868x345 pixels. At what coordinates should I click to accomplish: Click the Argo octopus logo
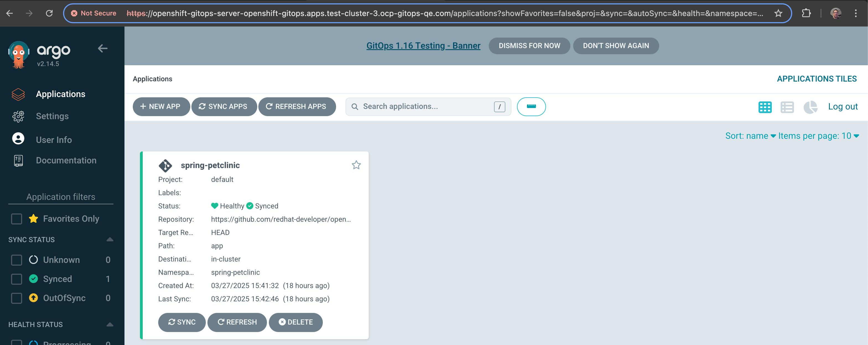[x=19, y=54]
